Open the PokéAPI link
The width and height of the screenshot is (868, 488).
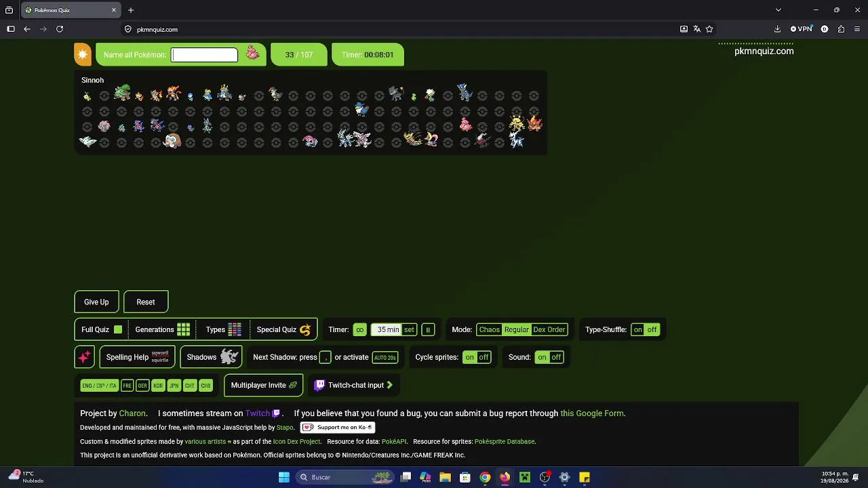(x=394, y=442)
